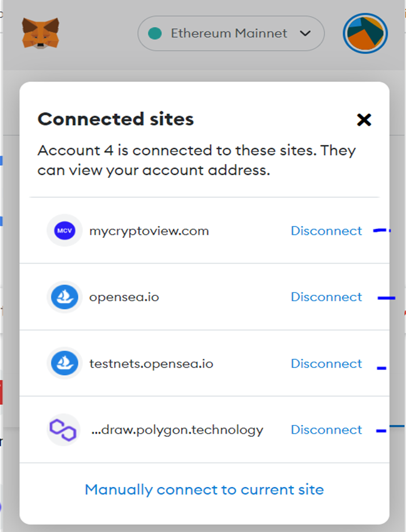Screen dimensions: 406x532
Task: Close the Connected sites dialog
Action: pos(364,120)
